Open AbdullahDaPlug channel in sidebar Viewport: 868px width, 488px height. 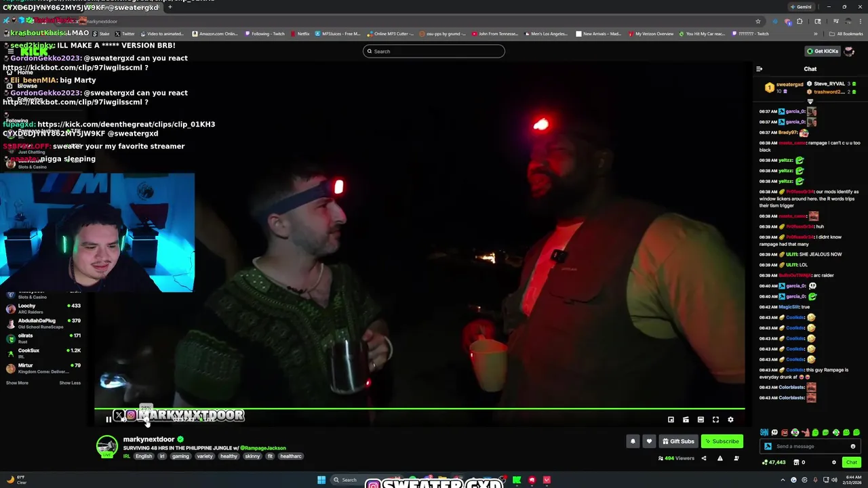tap(43, 323)
